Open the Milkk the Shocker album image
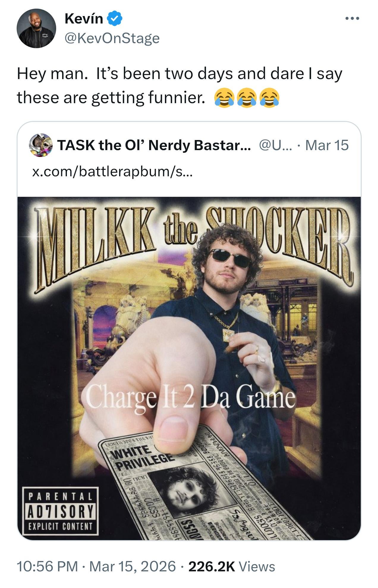 [189, 368]
